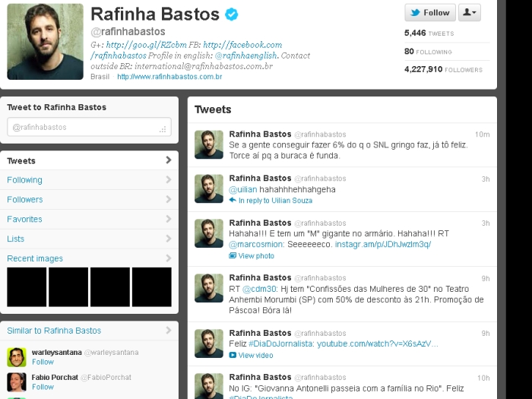Click the View video play icon
This screenshot has height=399, width=532.
(233, 355)
